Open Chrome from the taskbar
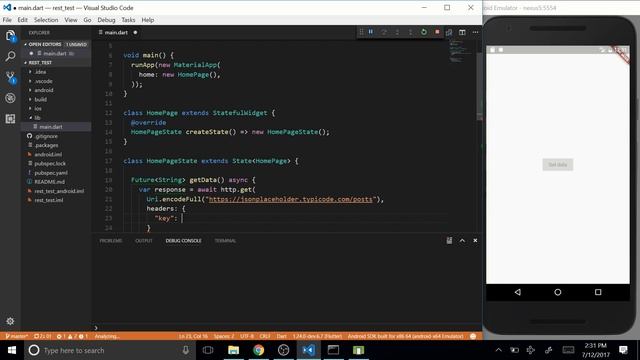Image resolution: width=640 pixels, height=360 pixels. point(258,350)
